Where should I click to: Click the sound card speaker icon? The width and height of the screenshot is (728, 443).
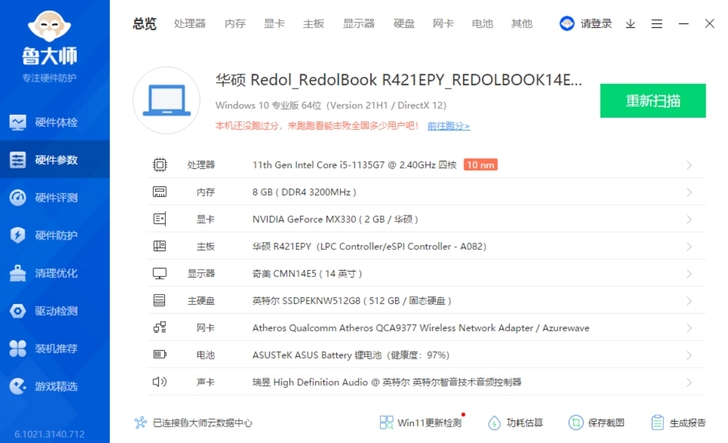[x=160, y=382]
